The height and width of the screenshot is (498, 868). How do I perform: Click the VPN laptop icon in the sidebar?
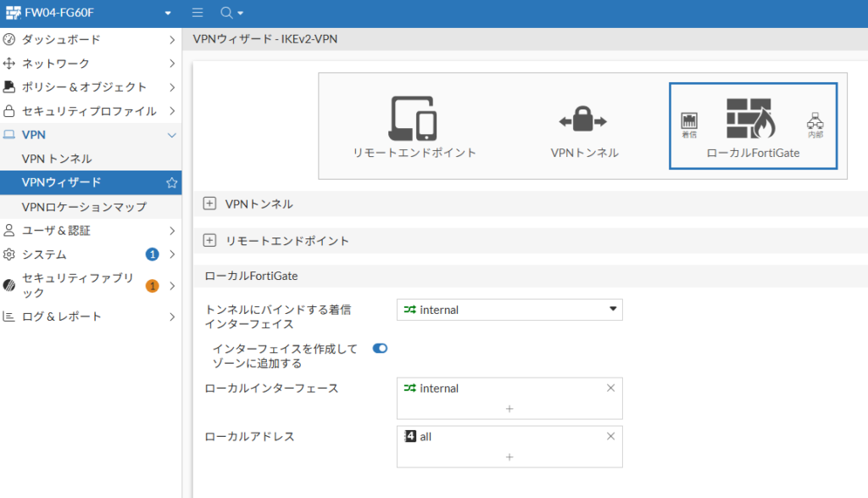coord(8,135)
